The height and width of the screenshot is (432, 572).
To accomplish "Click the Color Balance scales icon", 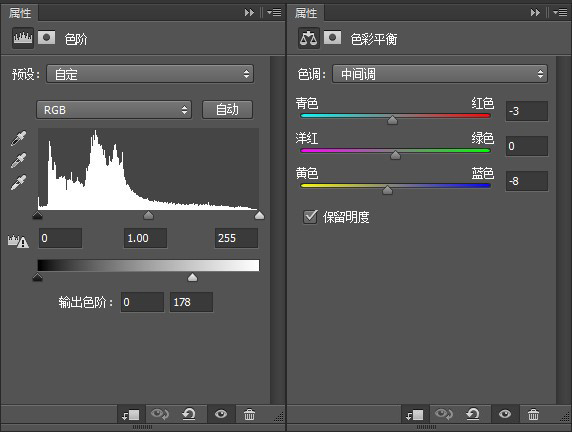I will 309,38.
